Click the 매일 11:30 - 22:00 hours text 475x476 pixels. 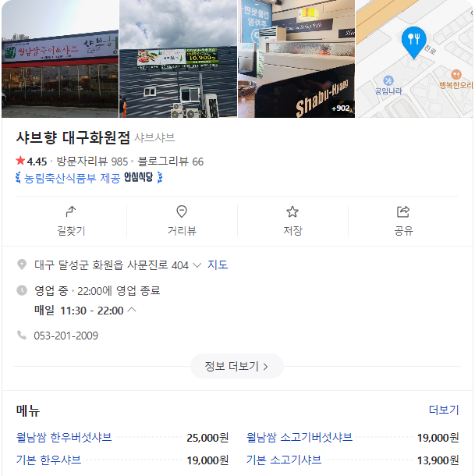pyautogui.click(x=79, y=311)
